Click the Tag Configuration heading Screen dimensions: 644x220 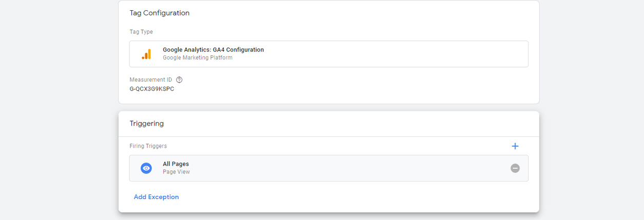[159, 13]
